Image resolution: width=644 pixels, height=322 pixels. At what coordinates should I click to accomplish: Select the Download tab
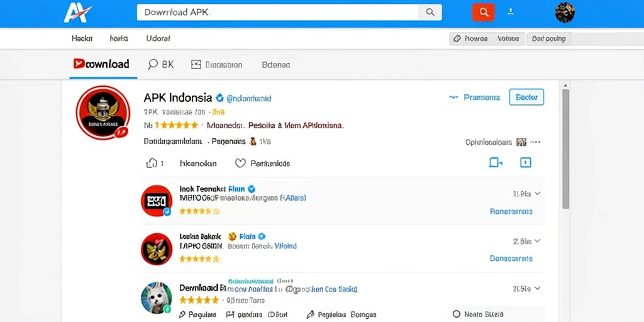point(101,64)
